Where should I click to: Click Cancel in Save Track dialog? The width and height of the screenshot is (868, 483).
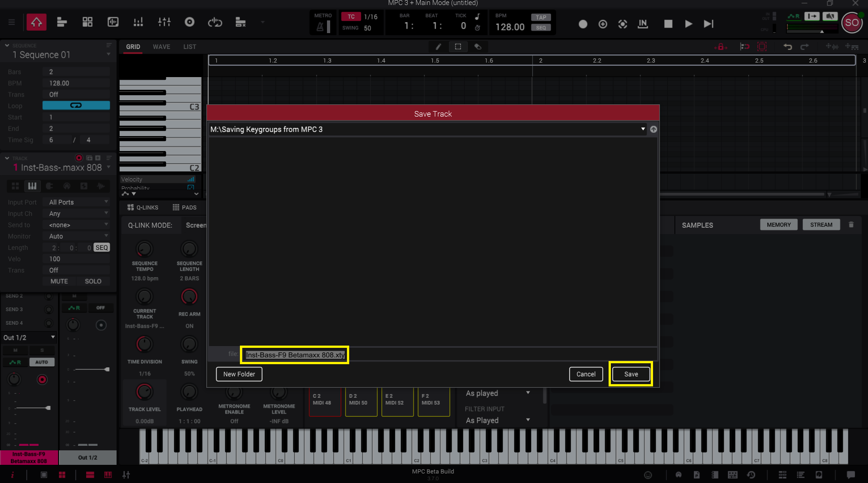click(586, 374)
